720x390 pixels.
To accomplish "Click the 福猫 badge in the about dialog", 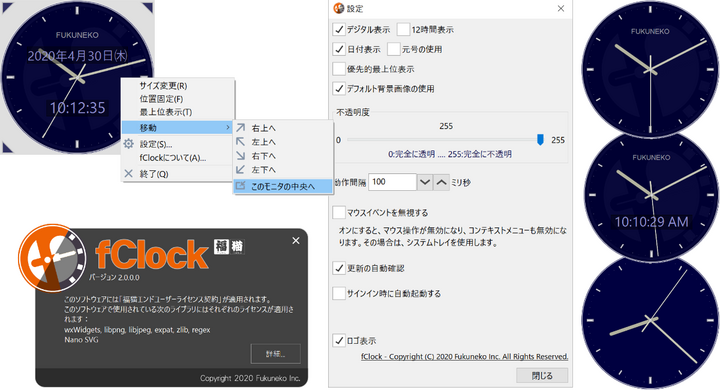I will 229,247.
